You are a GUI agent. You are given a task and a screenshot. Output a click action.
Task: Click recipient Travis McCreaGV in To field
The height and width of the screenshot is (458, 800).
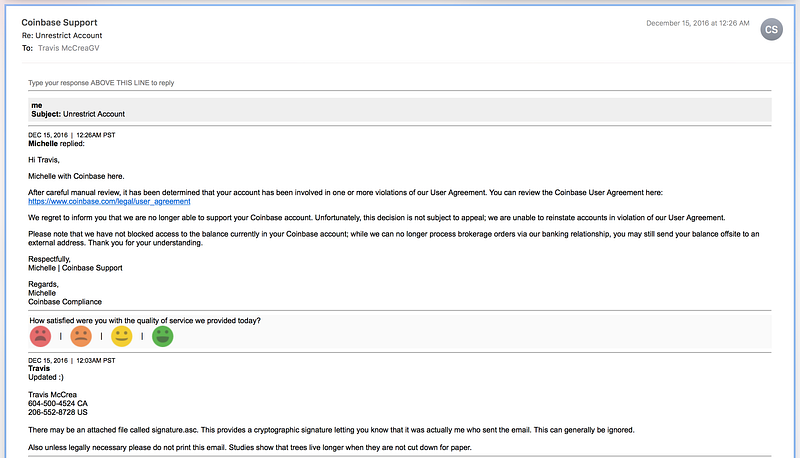(x=69, y=48)
